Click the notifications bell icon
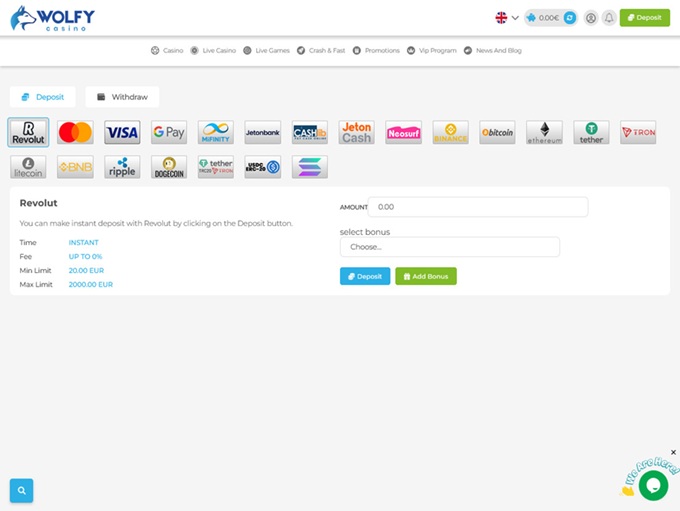The height and width of the screenshot is (511, 680). click(609, 17)
